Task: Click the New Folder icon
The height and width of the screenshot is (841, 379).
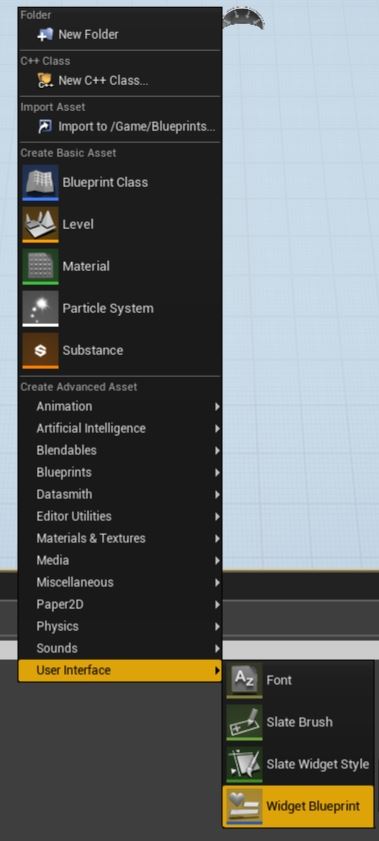Action: pyautogui.click(x=45, y=34)
